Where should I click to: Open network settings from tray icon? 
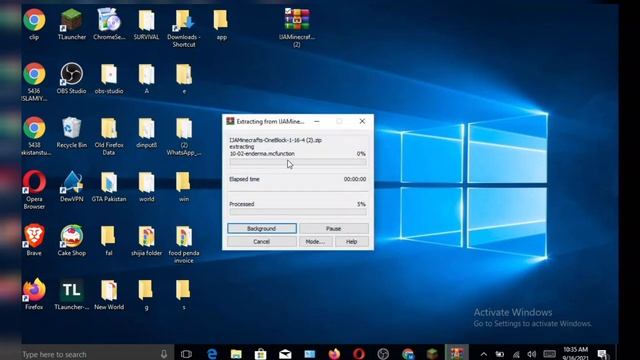click(x=516, y=354)
